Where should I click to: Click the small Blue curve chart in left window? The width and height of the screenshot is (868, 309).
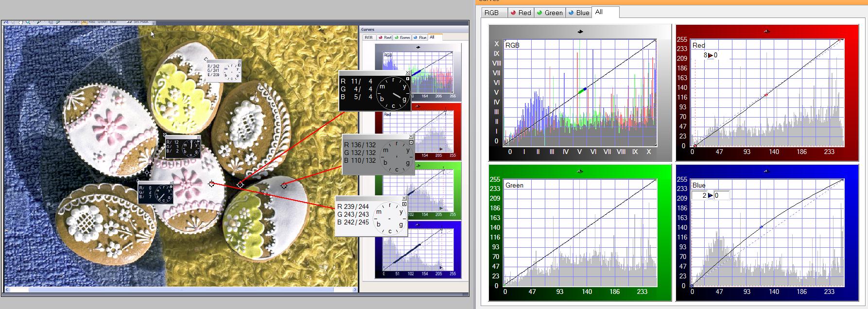point(418,249)
